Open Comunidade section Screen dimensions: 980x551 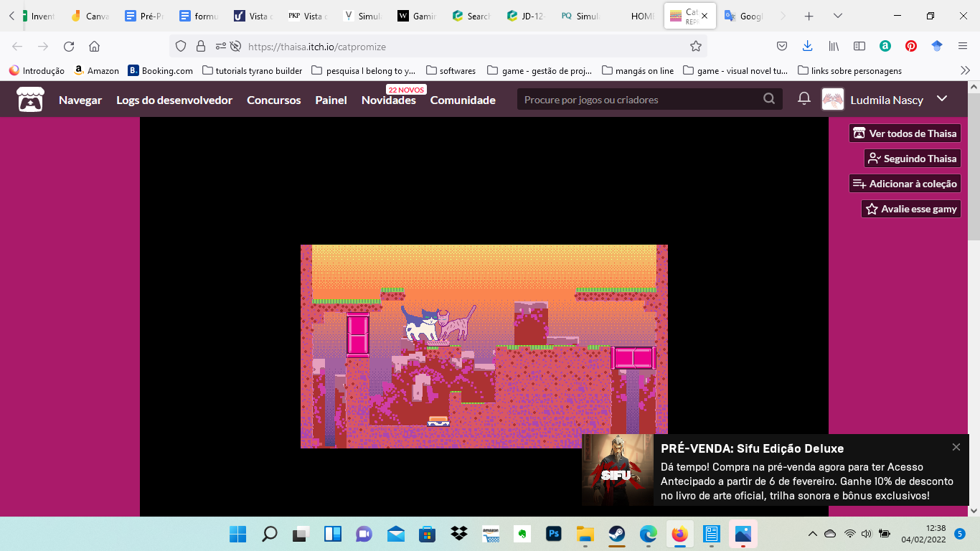(463, 100)
